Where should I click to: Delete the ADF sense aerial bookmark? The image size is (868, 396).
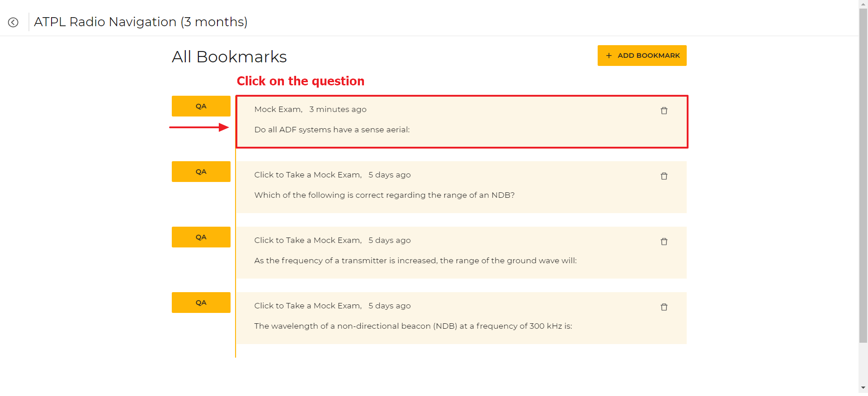tap(664, 111)
